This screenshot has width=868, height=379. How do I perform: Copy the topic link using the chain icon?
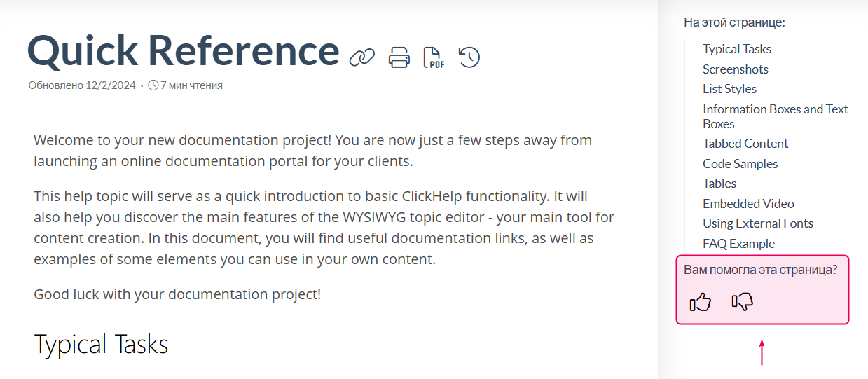[x=362, y=57]
